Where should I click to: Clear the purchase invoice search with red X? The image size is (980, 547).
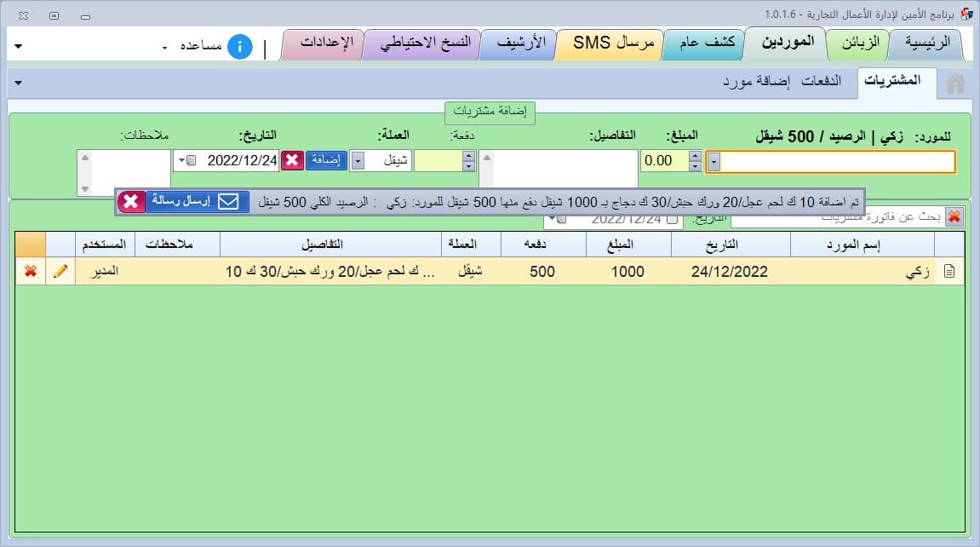(x=954, y=216)
